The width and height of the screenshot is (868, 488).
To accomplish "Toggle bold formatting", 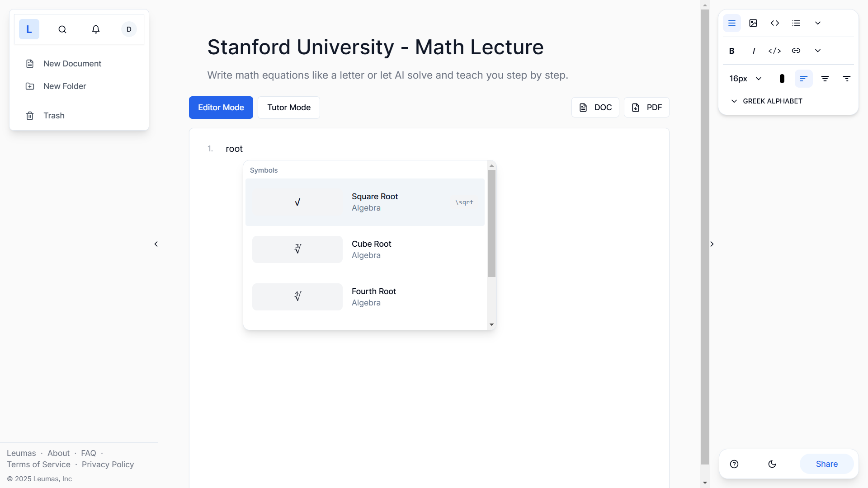I will pos(732,51).
